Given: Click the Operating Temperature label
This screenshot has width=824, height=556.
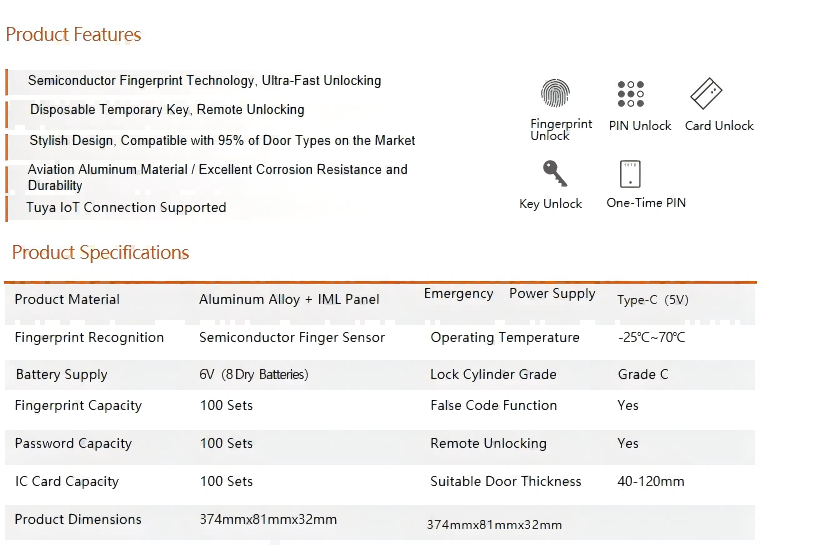Looking at the screenshot, I should pyautogui.click(x=505, y=338).
